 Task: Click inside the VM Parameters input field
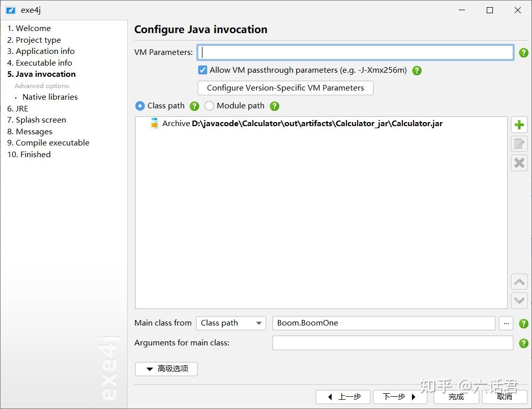355,52
